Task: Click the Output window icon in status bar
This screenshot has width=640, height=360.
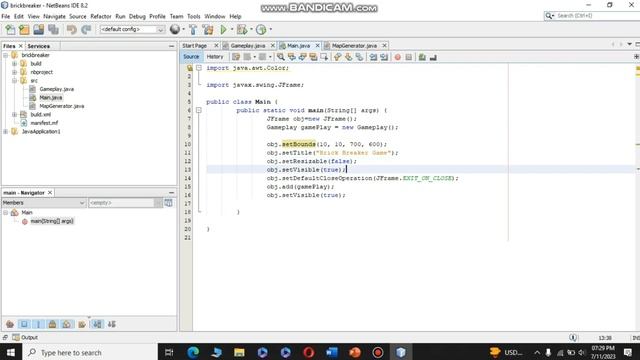Action: [x=16, y=338]
